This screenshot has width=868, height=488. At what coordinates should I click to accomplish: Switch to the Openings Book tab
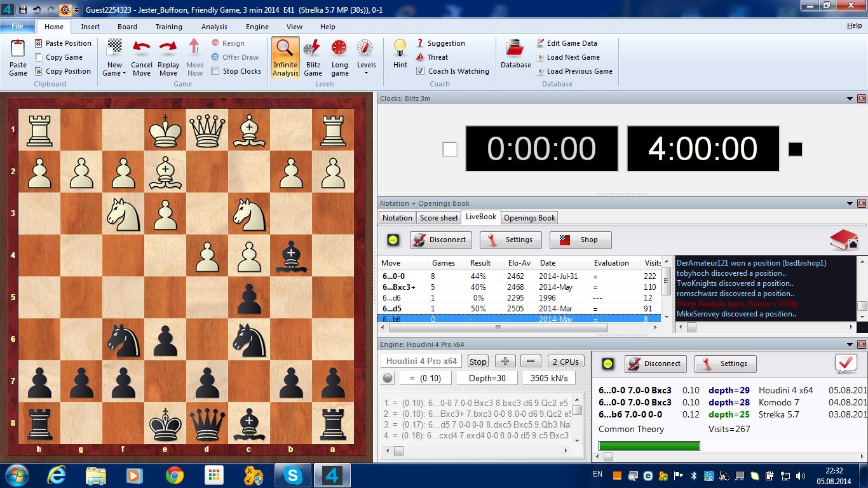[x=529, y=218]
